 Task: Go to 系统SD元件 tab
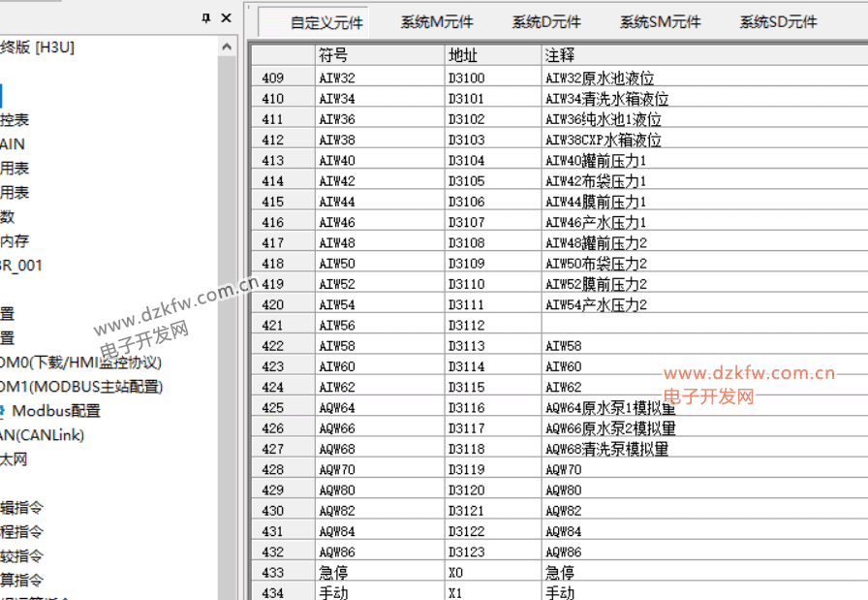pos(778,22)
